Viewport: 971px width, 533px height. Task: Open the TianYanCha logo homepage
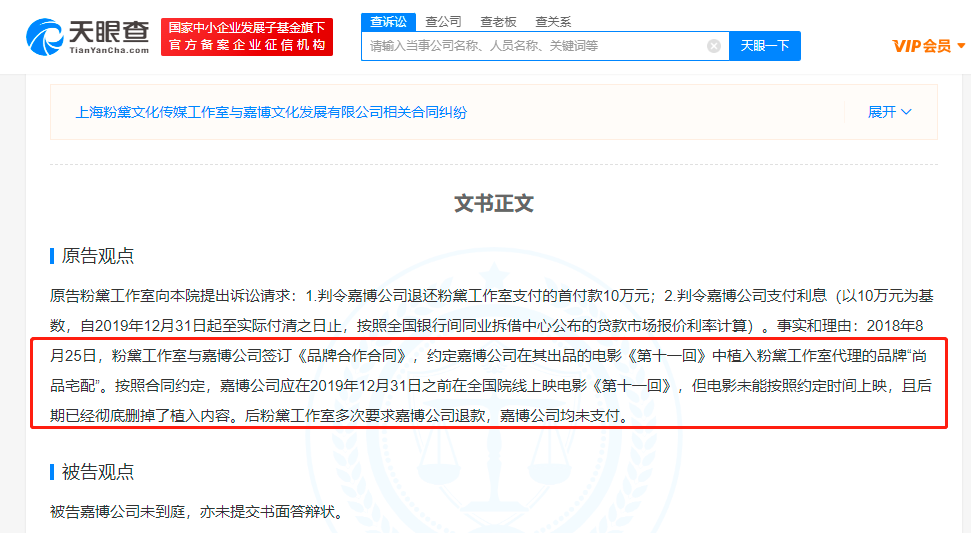click(x=87, y=37)
